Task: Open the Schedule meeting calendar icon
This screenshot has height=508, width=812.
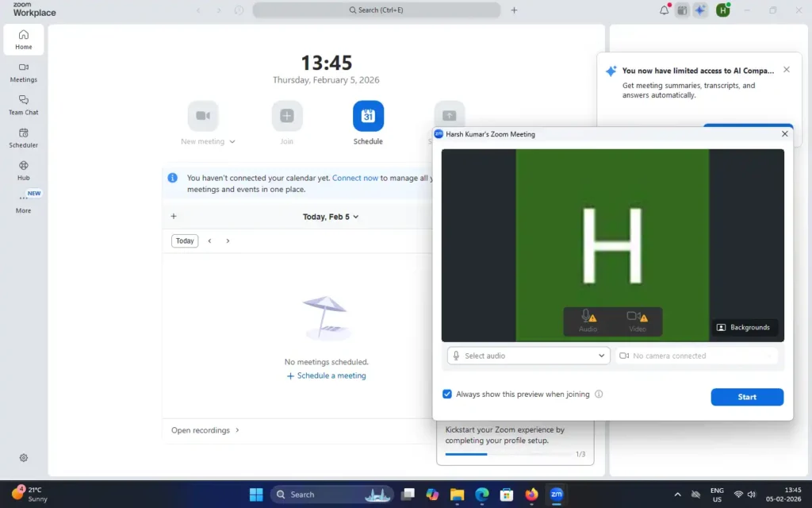Action: point(367,116)
